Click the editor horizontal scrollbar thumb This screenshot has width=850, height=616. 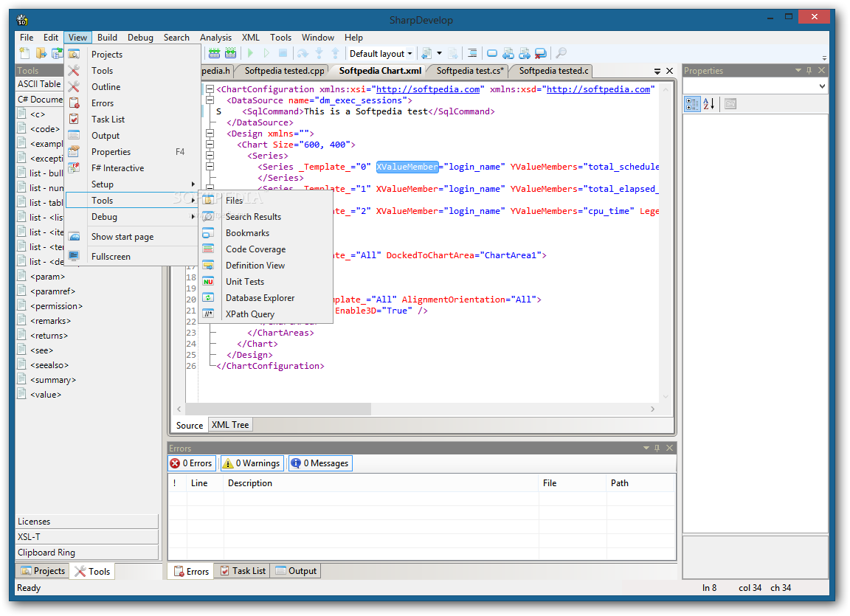pos(277,409)
